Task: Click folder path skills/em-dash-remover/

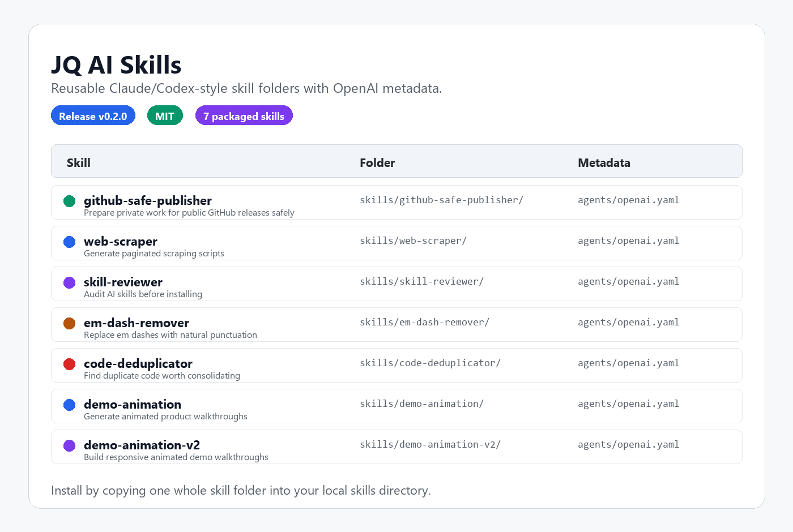Action: tap(424, 322)
